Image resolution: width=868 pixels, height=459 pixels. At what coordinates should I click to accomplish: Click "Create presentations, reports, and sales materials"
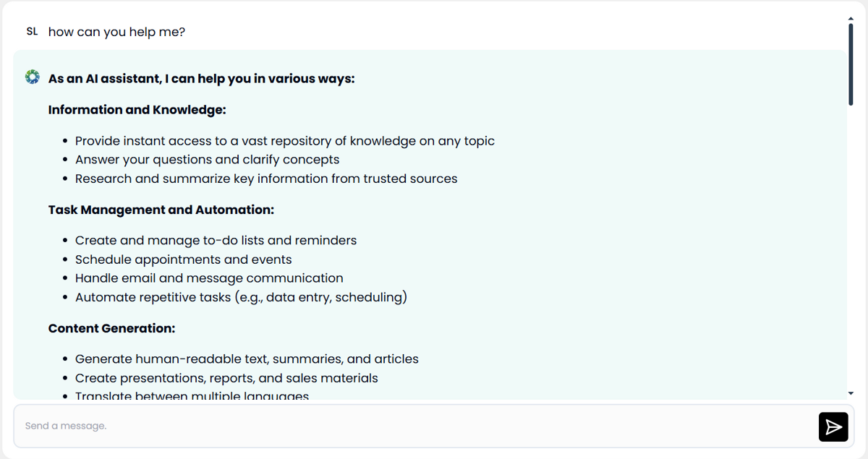(226, 378)
